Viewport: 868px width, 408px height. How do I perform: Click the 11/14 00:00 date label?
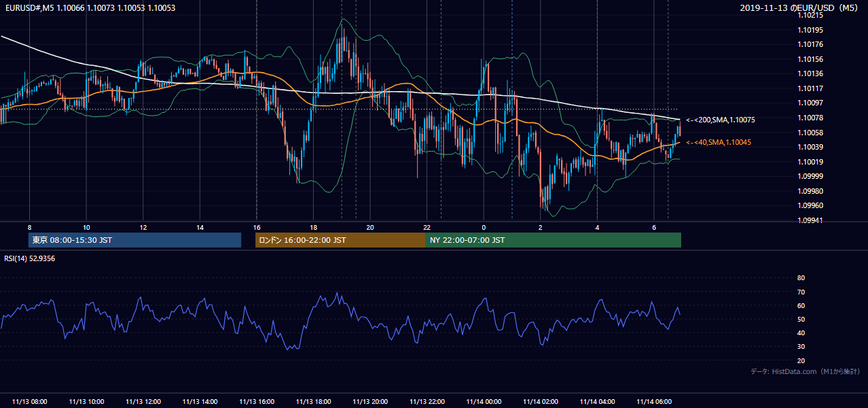tap(484, 402)
